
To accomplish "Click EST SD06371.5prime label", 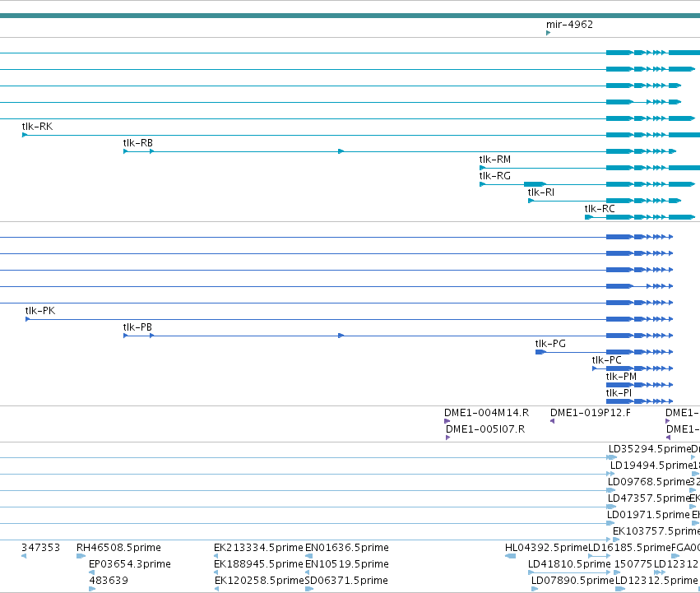I will (x=346, y=581).
